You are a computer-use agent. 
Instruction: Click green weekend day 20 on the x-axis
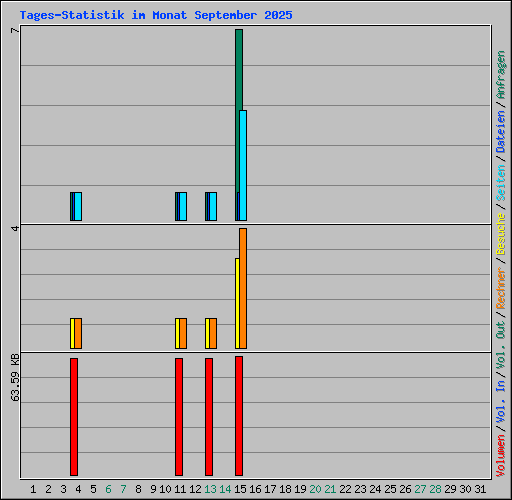(x=315, y=489)
